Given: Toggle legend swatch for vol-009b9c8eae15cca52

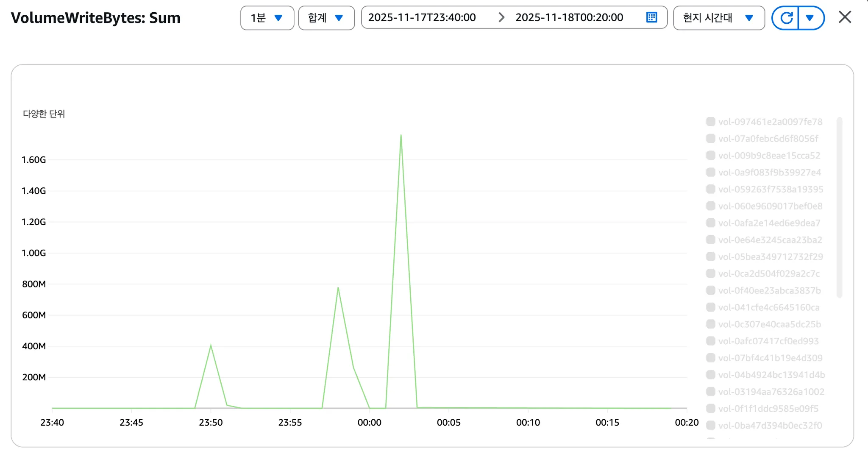Looking at the screenshot, I should (x=711, y=156).
